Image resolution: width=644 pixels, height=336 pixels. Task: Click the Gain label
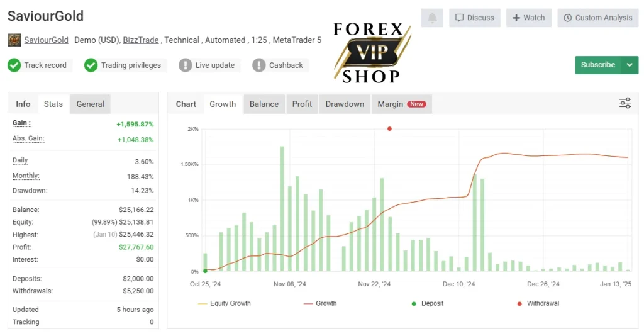pos(21,123)
